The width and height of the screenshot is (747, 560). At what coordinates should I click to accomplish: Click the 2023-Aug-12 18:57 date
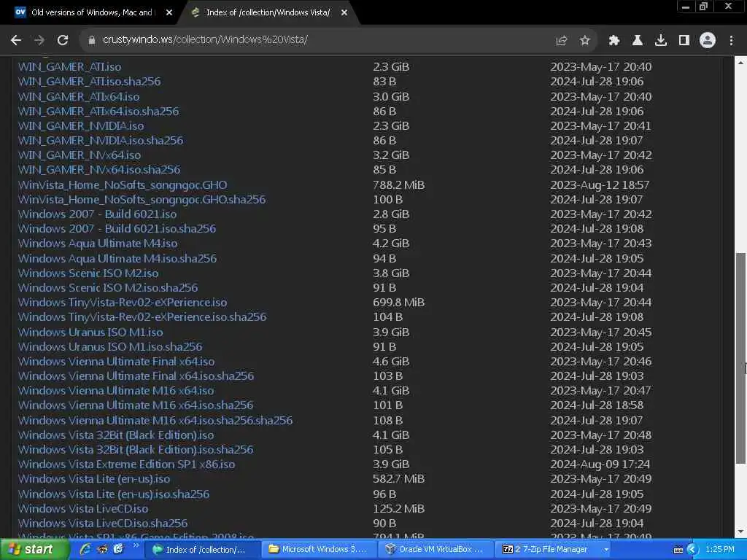[600, 184]
